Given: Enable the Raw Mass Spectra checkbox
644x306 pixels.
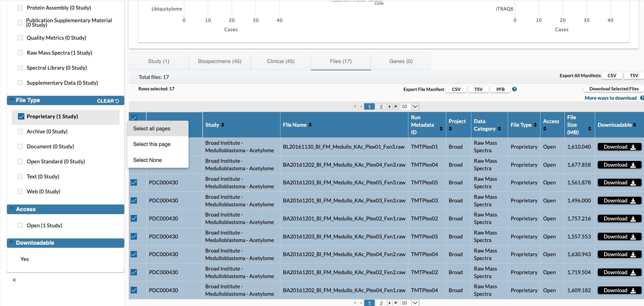Looking at the screenshot, I should click(x=20, y=53).
